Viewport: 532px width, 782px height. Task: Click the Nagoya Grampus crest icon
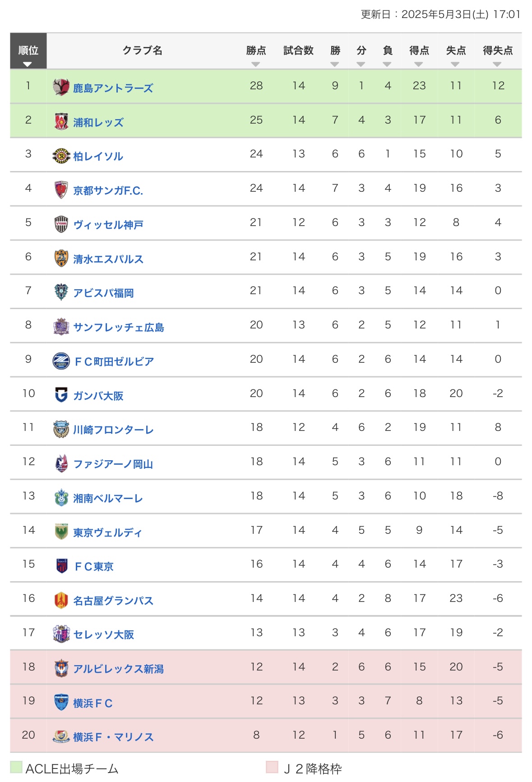61,600
